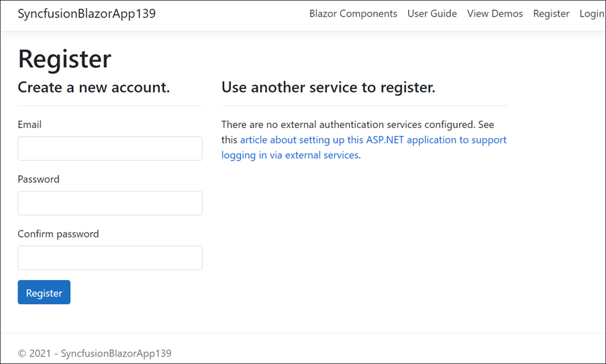
Task: Click the 'Create a new account.' heading
Action: pyautogui.click(x=93, y=87)
